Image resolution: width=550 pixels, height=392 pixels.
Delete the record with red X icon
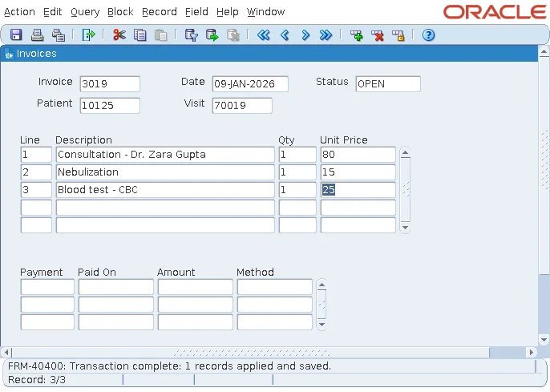pyautogui.click(x=378, y=35)
